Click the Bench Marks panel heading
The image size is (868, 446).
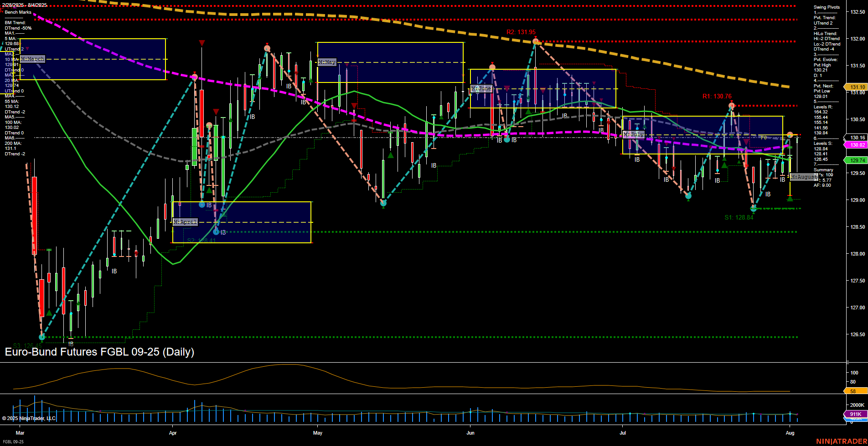click(18, 12)
